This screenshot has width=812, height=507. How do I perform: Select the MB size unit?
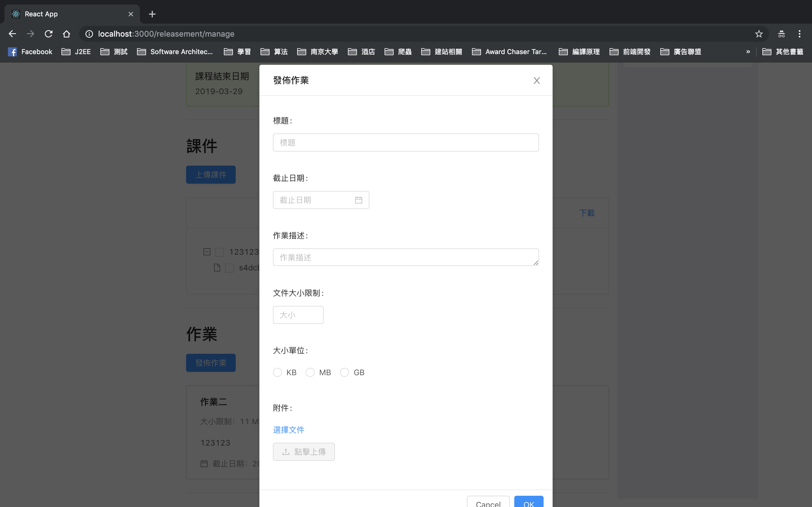pyautogui.click(x=310, y=373)
